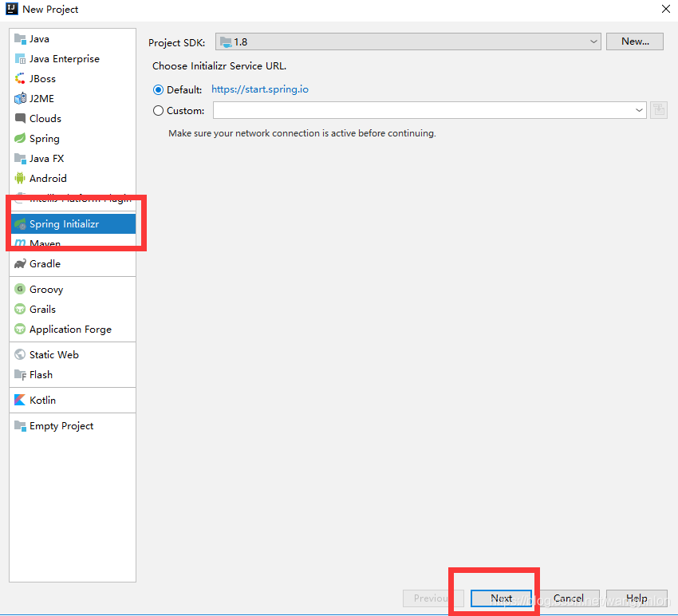Click the green Spring leaf icon
678x616 pixels.
click(20, 138)
